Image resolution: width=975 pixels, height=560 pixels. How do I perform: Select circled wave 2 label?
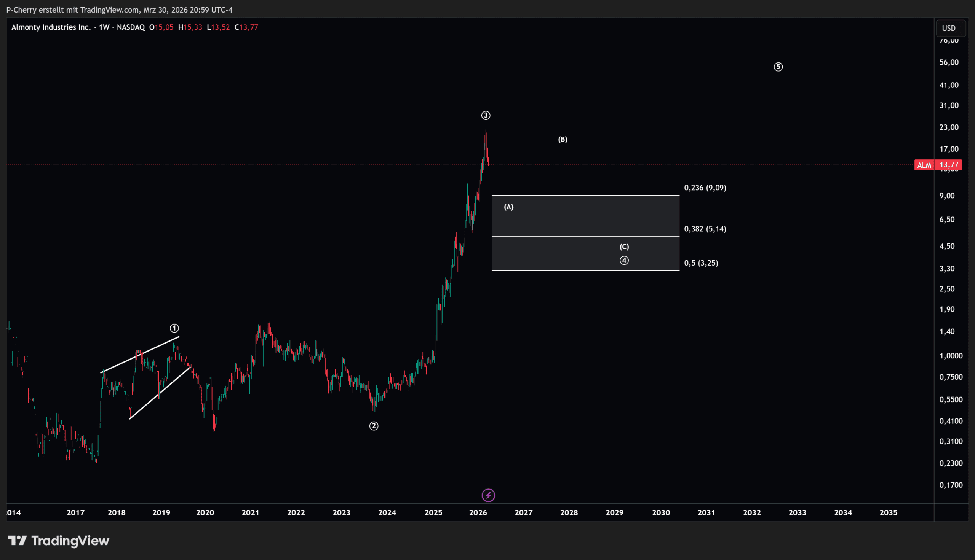[374, 426]
